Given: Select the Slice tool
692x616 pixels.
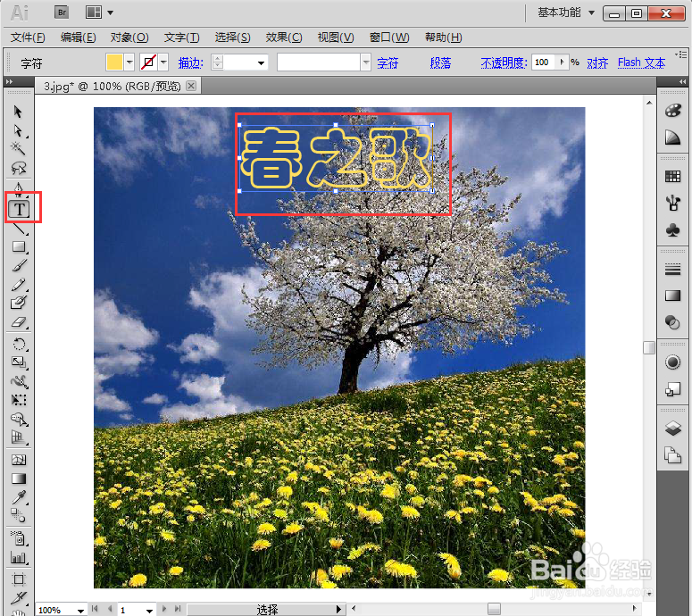Looking at the screenshot, I should point(19,597).
